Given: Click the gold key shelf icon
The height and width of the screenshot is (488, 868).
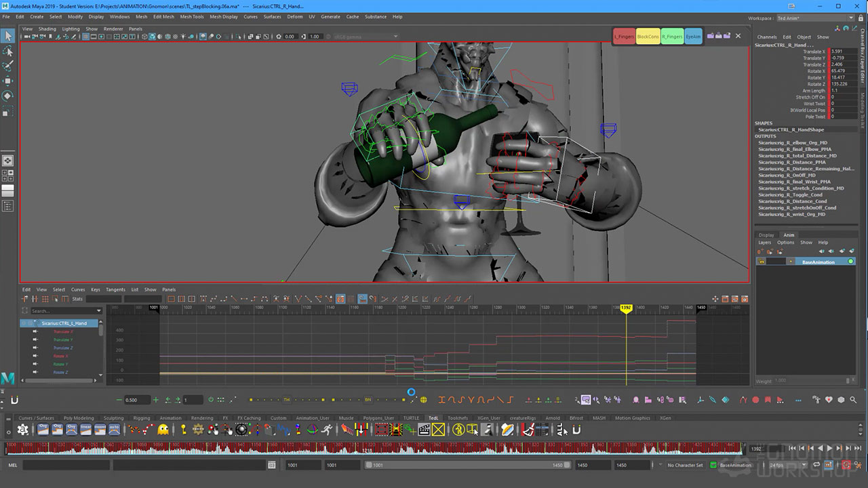Looking at the screenshot, I should tap(183, 429).
